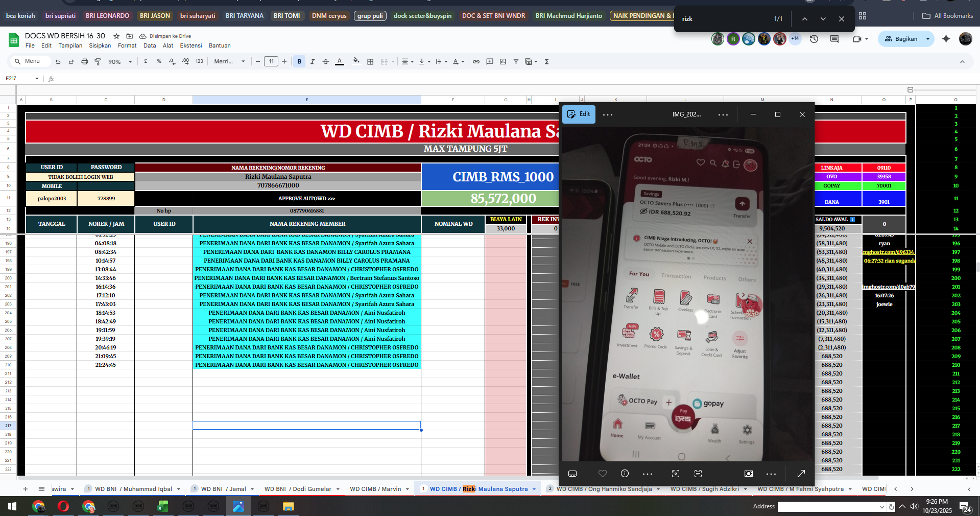The width and height of the screenshot is (980, 516).
Task: Select the paint format tool
Action: 98,61
